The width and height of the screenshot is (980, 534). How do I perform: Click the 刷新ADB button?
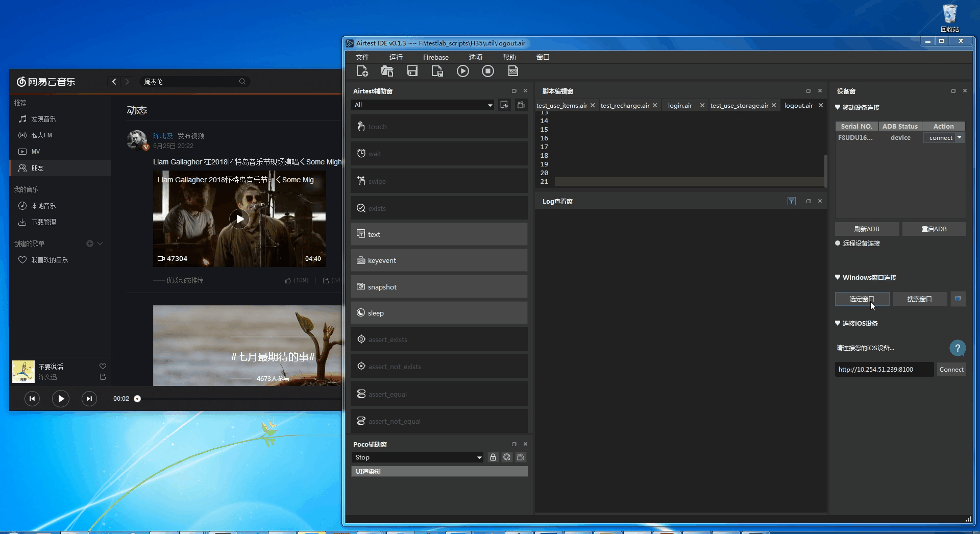867,229
